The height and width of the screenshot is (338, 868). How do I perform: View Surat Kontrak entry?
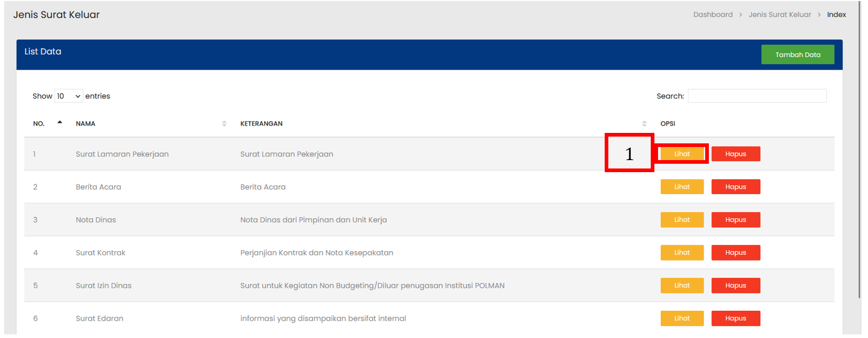point(682,253)
